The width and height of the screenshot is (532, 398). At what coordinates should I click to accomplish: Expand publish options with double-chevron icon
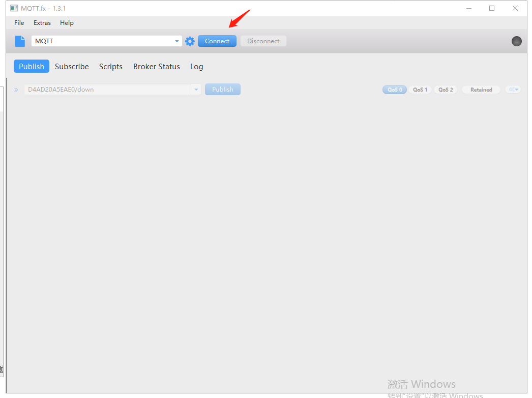pyautogui.click(x=16, y=90)
